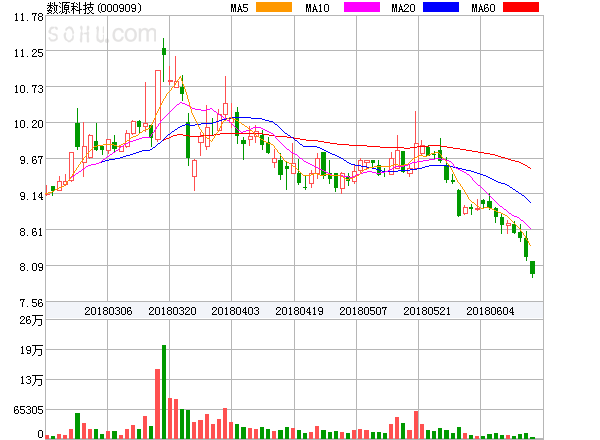The height and width of the screenshot is (440, 600).
Task: Click the red MA60 legend swatch
Action: 520,7
